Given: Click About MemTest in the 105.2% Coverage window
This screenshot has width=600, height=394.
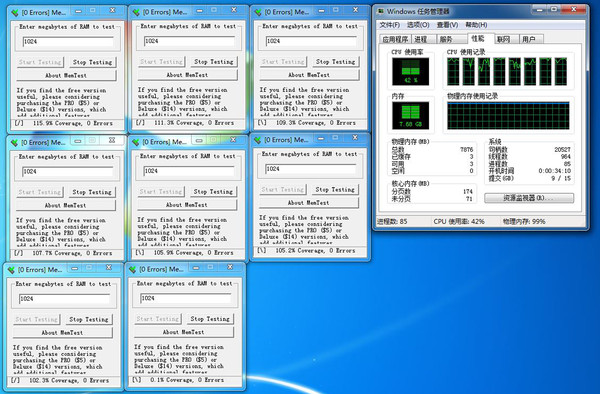Looking at the screenshot, I should click(308, 203).
